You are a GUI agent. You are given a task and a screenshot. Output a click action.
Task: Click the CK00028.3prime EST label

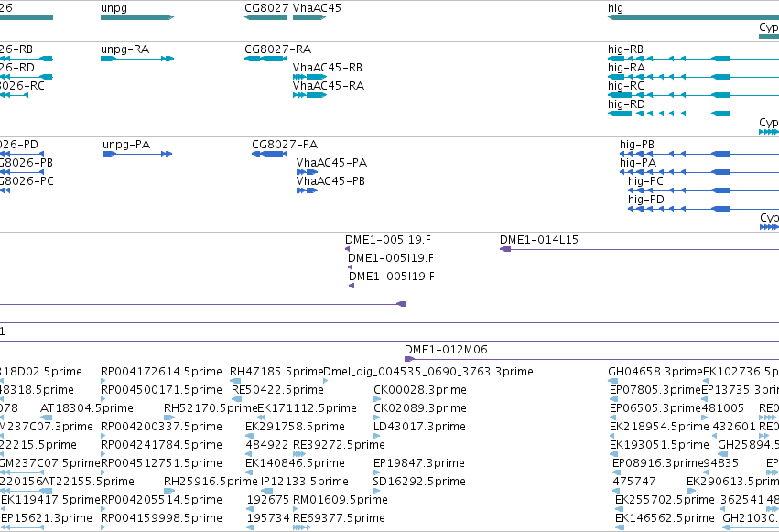[x=420, y=390]
